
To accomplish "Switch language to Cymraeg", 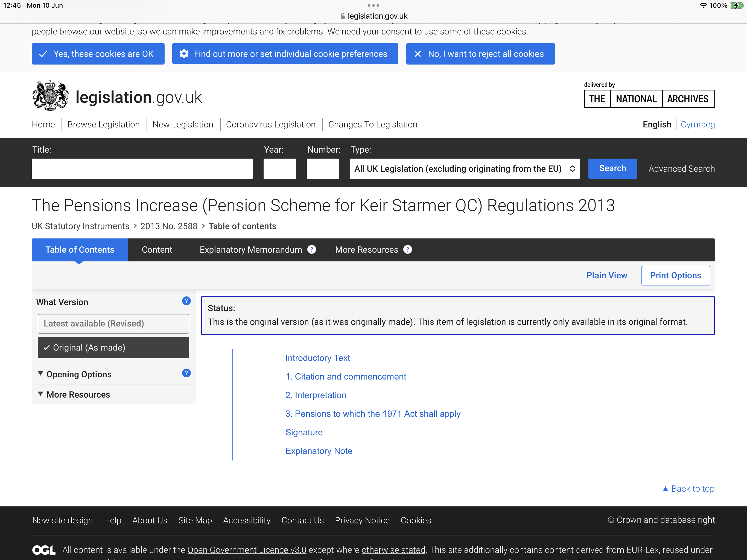I will (698, 125).
